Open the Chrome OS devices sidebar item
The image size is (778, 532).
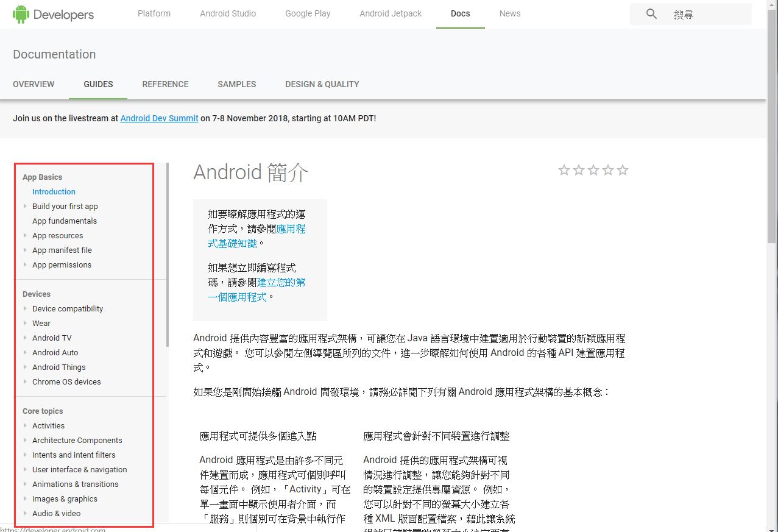tap(66, 381)
